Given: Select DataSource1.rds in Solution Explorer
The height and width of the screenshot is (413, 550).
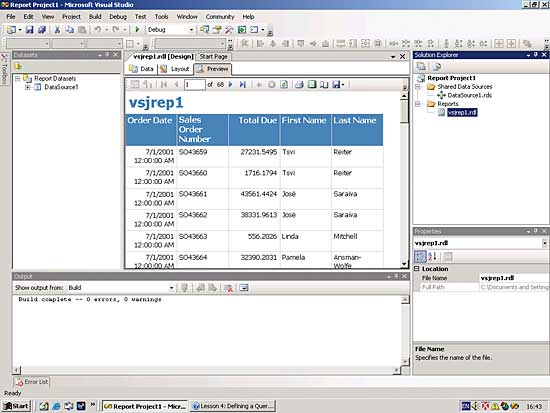Looking at the screenshot, I should tap(469, 95).
